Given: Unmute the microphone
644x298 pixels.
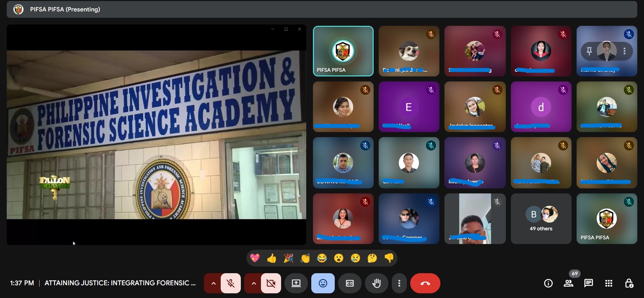Looking at the screenshot, I should (231, 283).
